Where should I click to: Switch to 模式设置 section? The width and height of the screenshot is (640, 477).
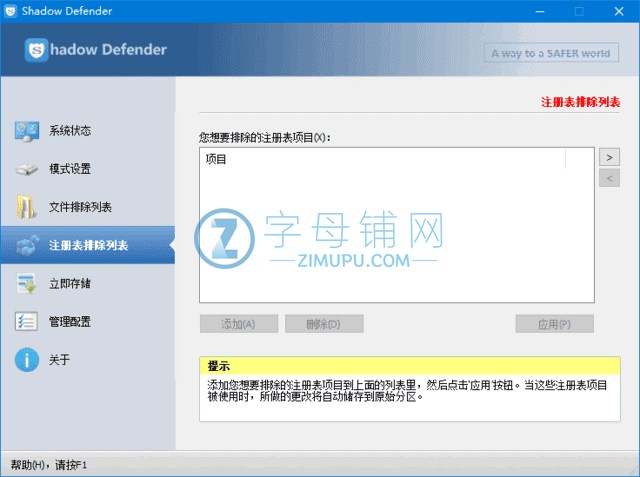[88, 169]
